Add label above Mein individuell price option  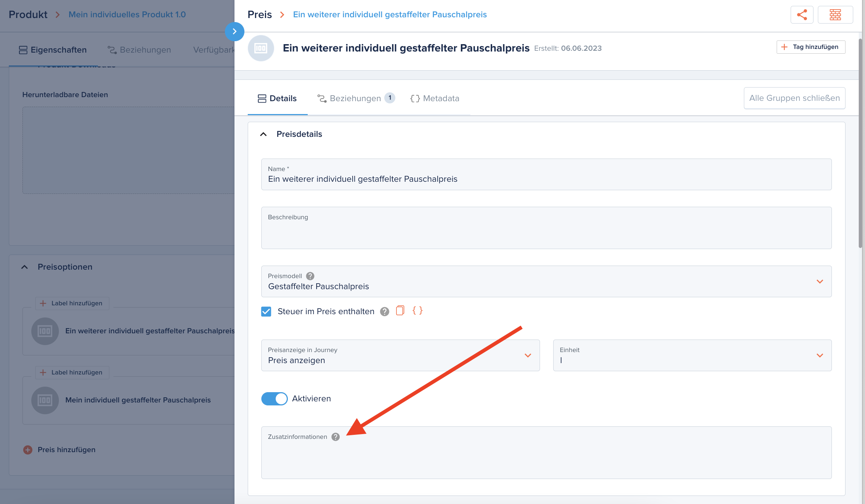point(72,373)
